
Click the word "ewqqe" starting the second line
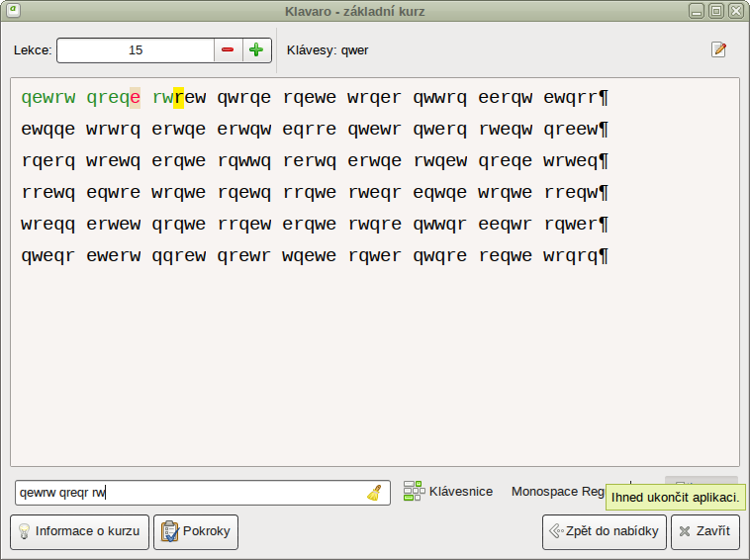[48, 130]
